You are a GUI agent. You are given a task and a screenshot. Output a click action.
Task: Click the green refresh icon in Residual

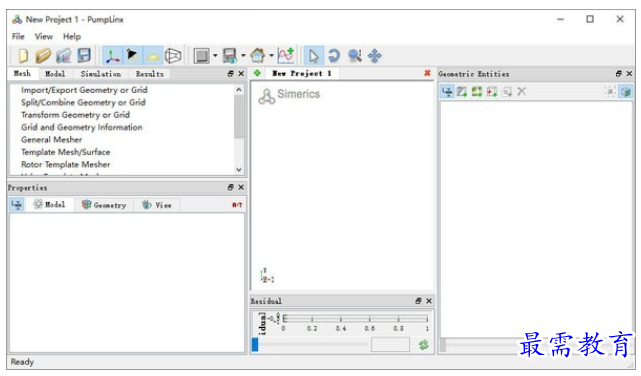(x=424, y=345)
